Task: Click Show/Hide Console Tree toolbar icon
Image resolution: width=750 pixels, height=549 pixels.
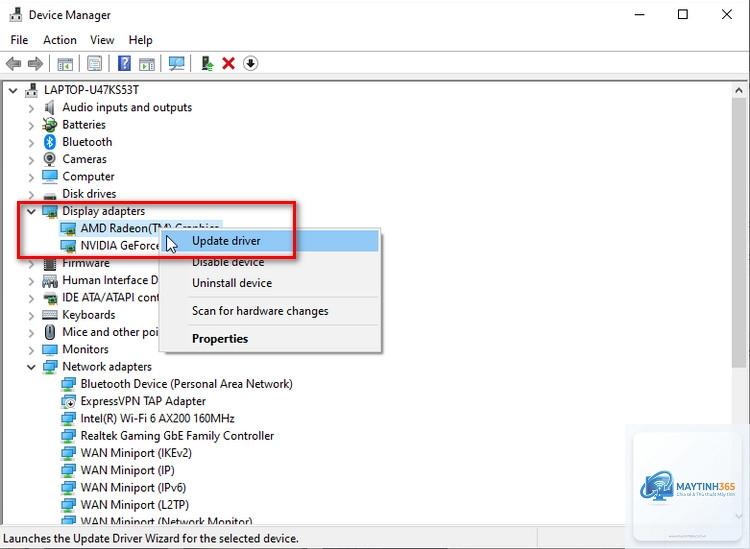Action: (x=65, y=64)
